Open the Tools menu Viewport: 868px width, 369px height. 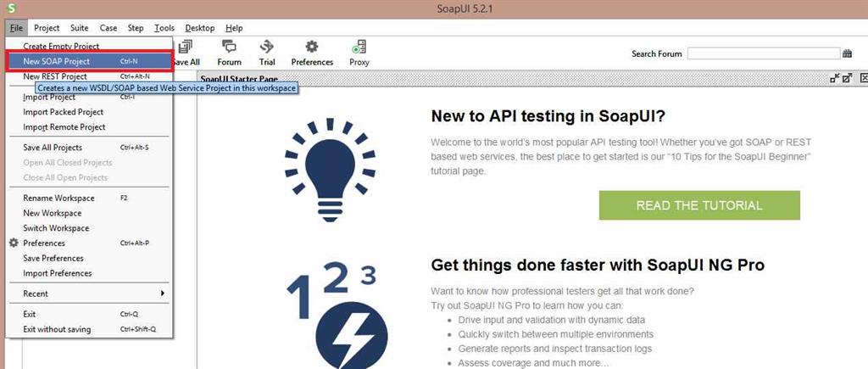click(x=164, y=28)
